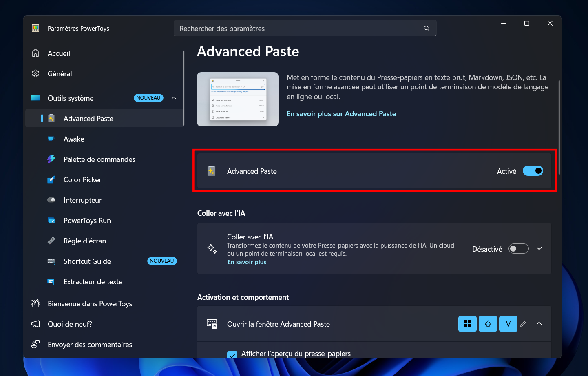Screen dimensions: 588x376
Task: Click the Général gear icon
Action: (35, 73)
